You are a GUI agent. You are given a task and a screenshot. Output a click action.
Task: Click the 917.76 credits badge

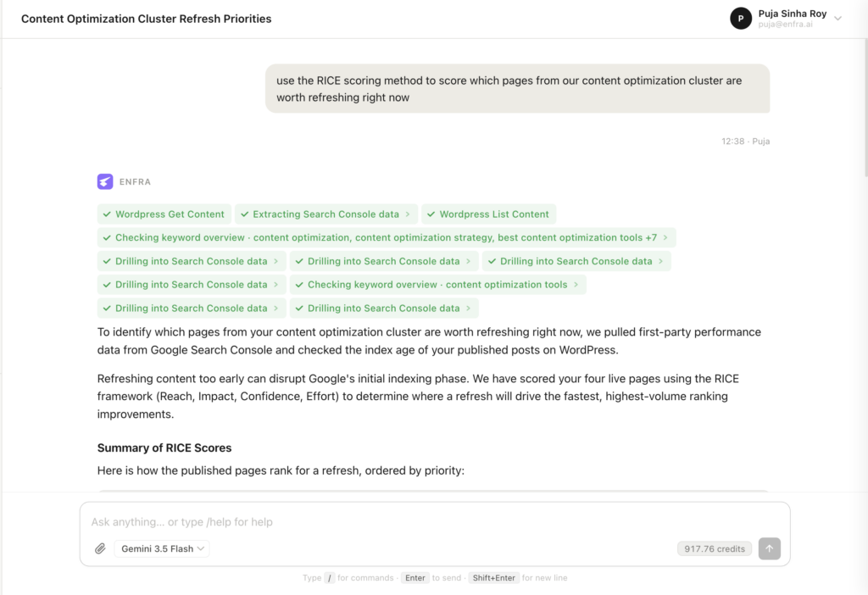(714, 548)
